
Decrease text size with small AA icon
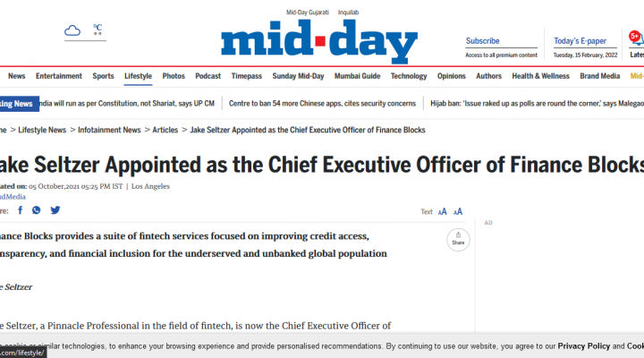[x=443, y=212]
